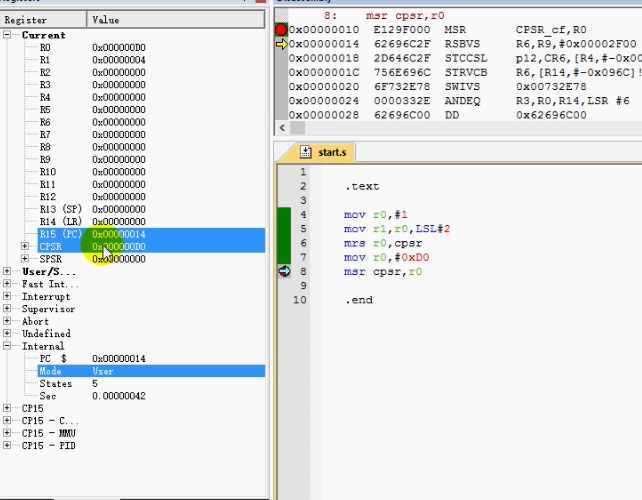Click the start.s file icon on tab
Screen dimensions: 642x500
[x=306, y=153]
